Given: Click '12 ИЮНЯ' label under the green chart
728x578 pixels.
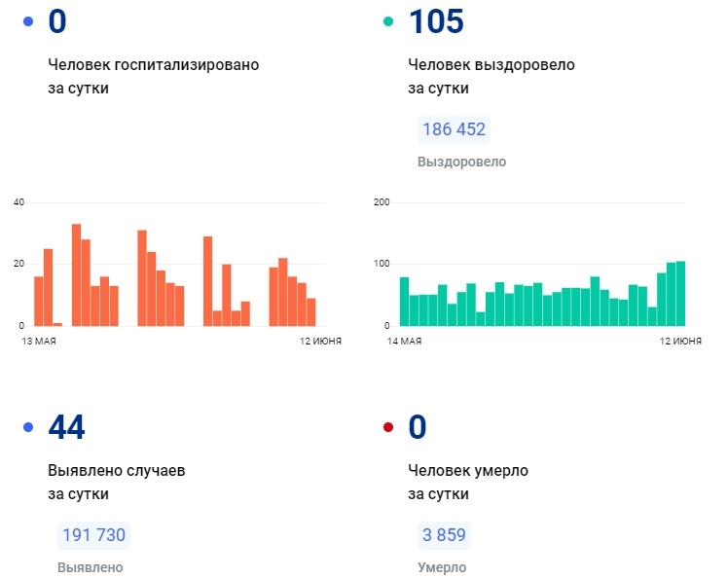Looking at the screenshot, I should point(680,342).
